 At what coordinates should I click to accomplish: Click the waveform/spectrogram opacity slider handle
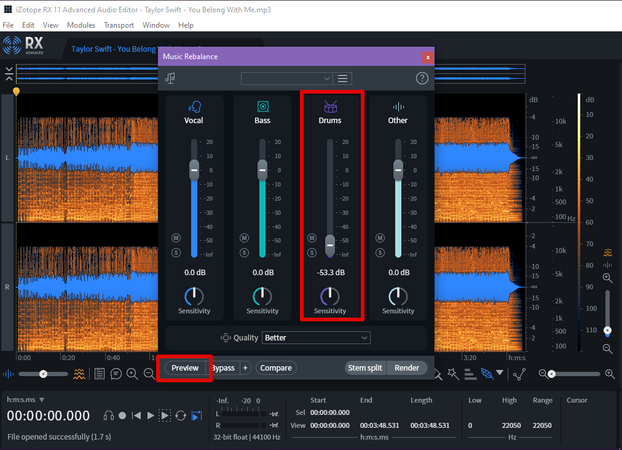[x=43, y=374]
